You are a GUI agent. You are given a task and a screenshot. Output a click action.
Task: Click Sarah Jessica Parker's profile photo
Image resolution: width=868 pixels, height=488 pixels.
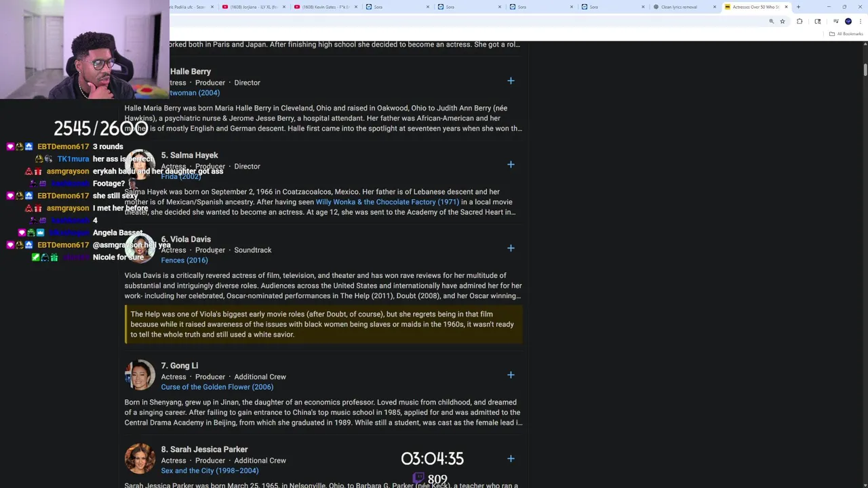(x=140, y=459)
